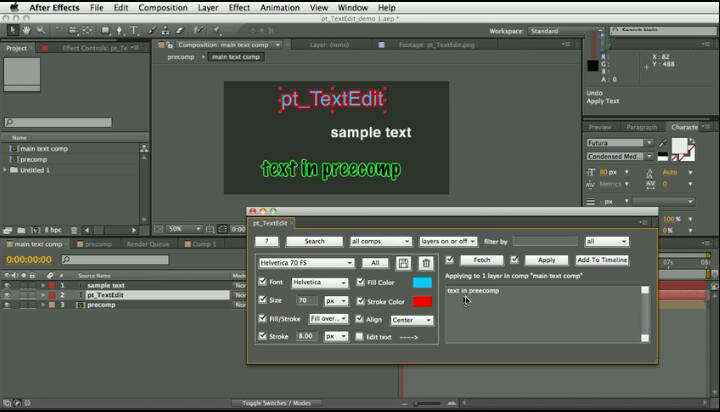Open the Helvetica 70 FS preset dropdown

[306, 263]
